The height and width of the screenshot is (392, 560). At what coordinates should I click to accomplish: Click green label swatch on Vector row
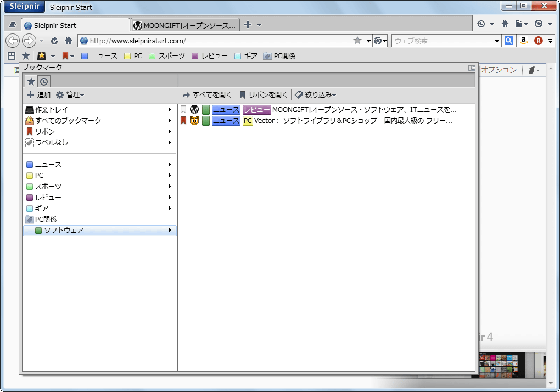click(x=206, y=121)
